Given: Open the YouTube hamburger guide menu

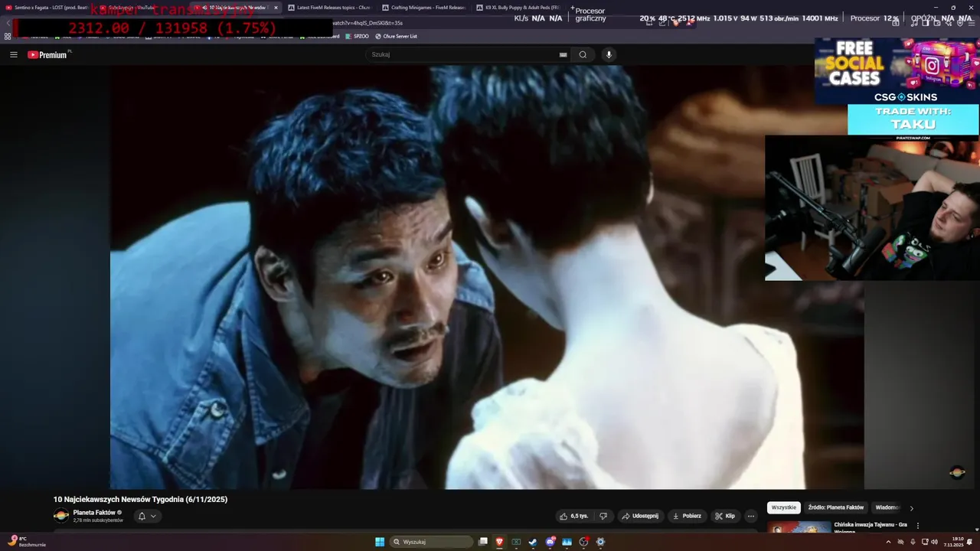Looking at the screenshot, I should coord(14,54).
